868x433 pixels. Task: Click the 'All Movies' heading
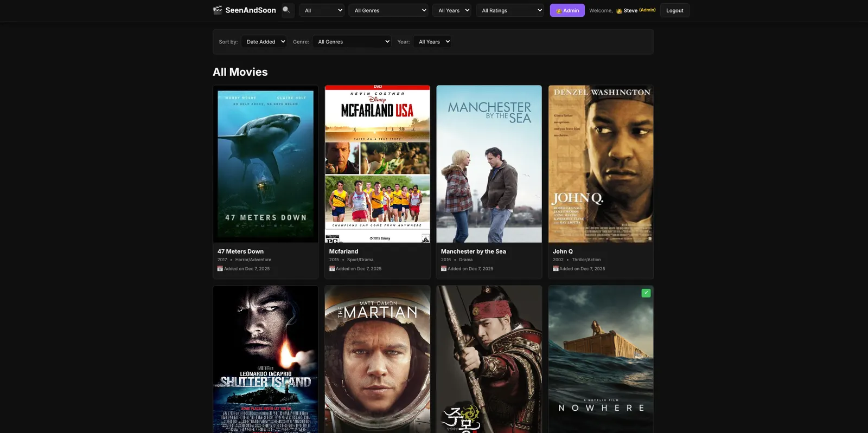coord(240,72)
